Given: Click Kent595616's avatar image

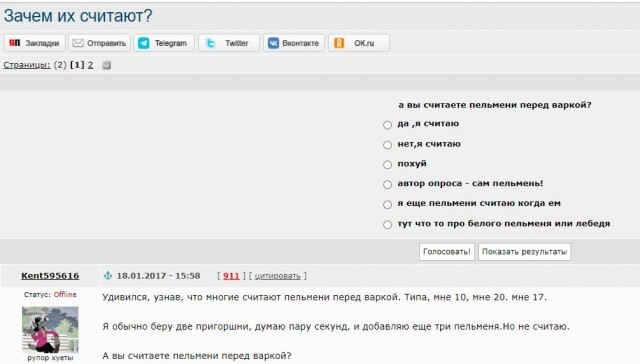Looking at the screenshot, I should pyautogui.click(x=50, y=330).
